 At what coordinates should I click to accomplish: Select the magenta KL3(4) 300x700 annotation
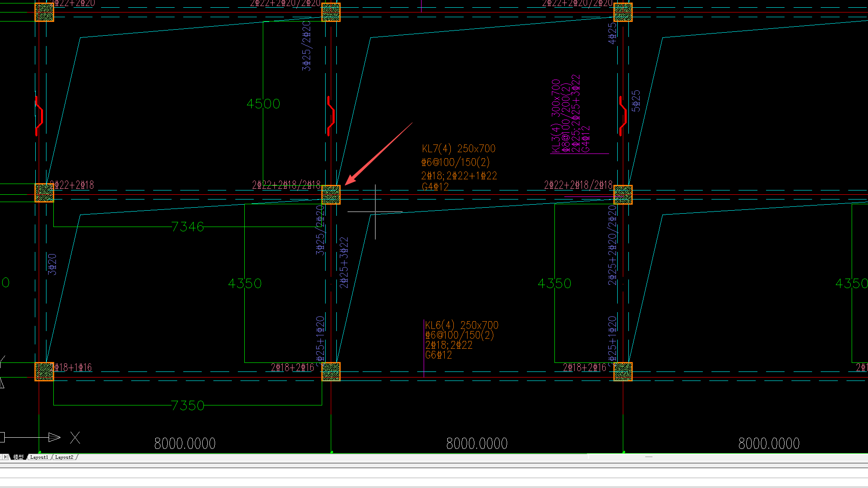tap(556, 116)
